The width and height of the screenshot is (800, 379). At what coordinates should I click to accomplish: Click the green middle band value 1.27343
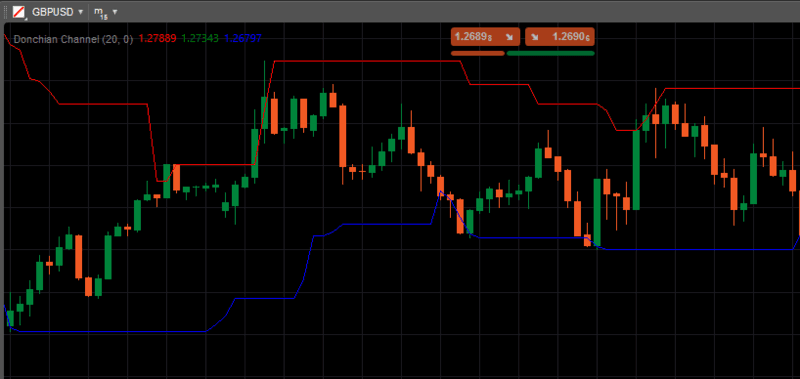[200, 39]
